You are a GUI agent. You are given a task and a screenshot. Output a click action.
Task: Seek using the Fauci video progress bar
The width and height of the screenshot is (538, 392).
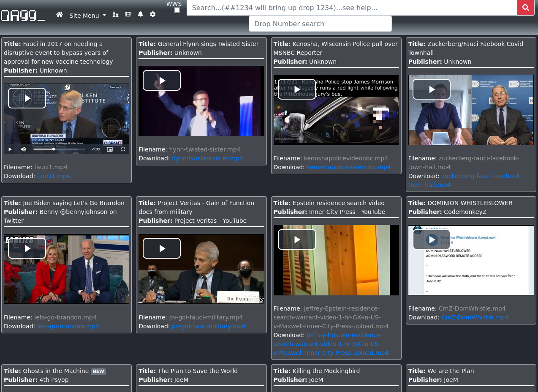coord(59,149)
